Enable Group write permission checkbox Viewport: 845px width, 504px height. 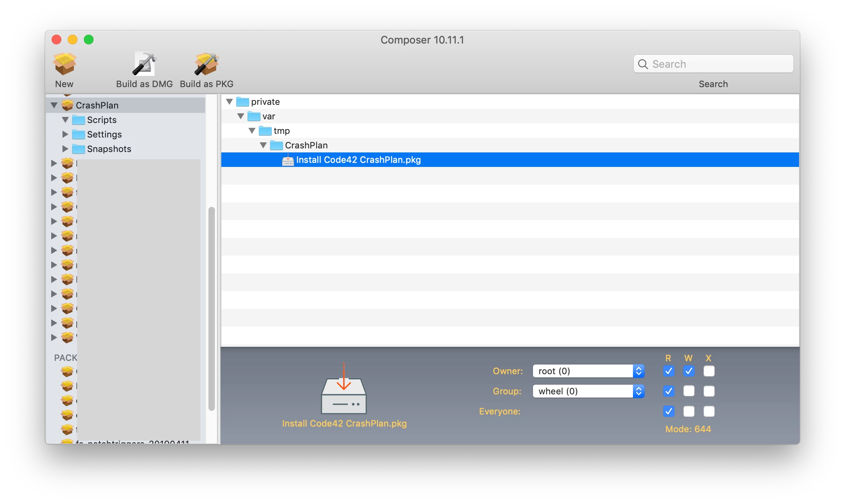tap(689, 391)
